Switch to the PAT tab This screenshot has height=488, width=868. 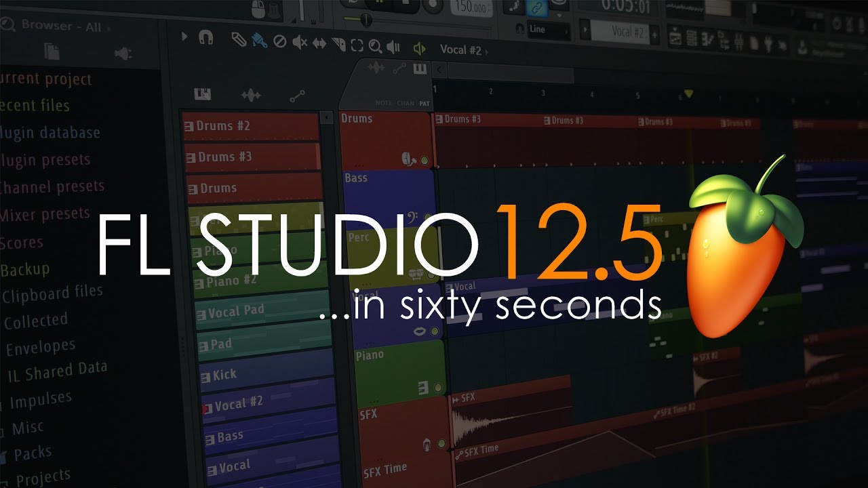pos(425,104)
